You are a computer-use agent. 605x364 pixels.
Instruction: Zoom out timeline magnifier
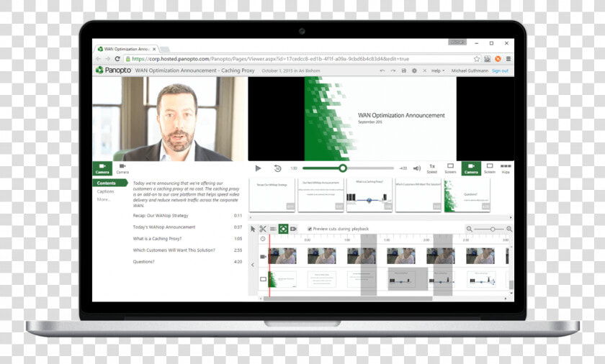(x=469, y=229)
